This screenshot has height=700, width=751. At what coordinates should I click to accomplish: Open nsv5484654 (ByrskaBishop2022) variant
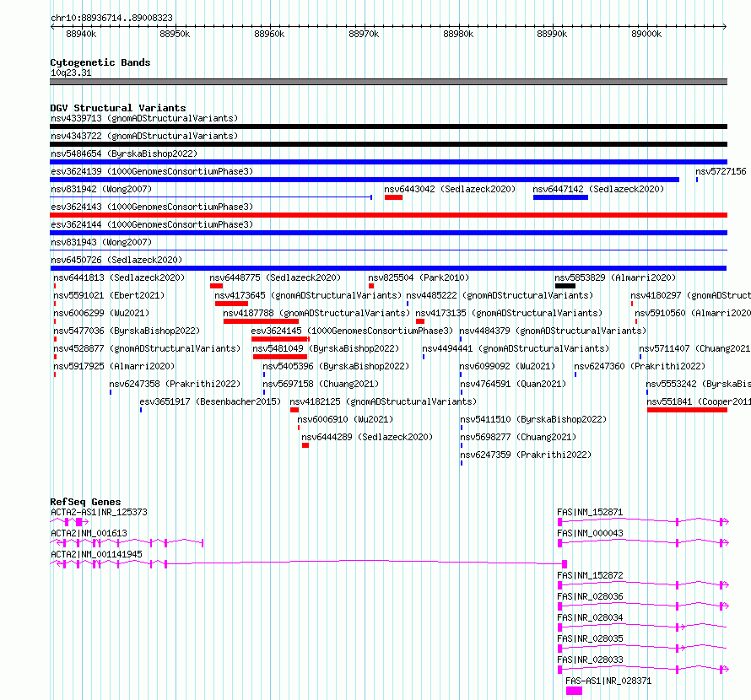(x=124, y=153)
